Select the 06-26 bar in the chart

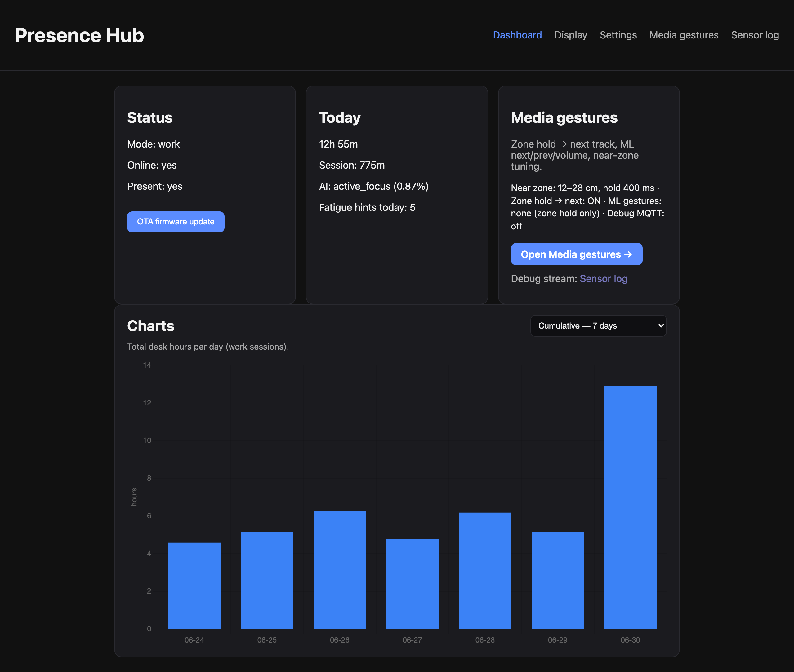[340, 569]
